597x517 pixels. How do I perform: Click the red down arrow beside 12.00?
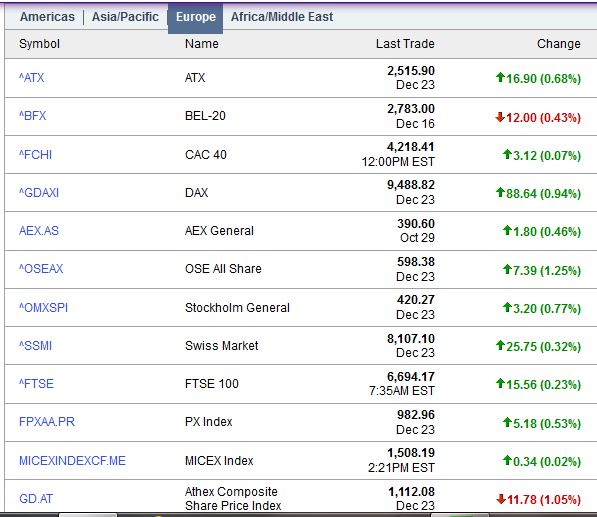[500, 117]
